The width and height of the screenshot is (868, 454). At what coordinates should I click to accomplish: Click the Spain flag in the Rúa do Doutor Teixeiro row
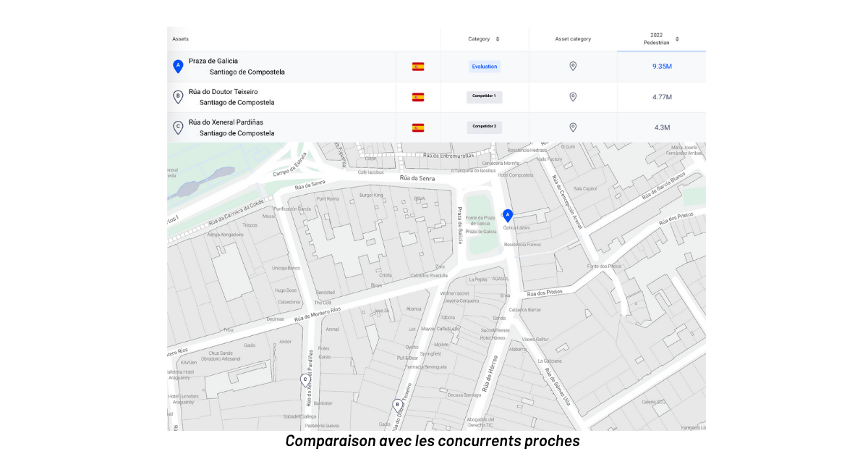pos(418,97)
